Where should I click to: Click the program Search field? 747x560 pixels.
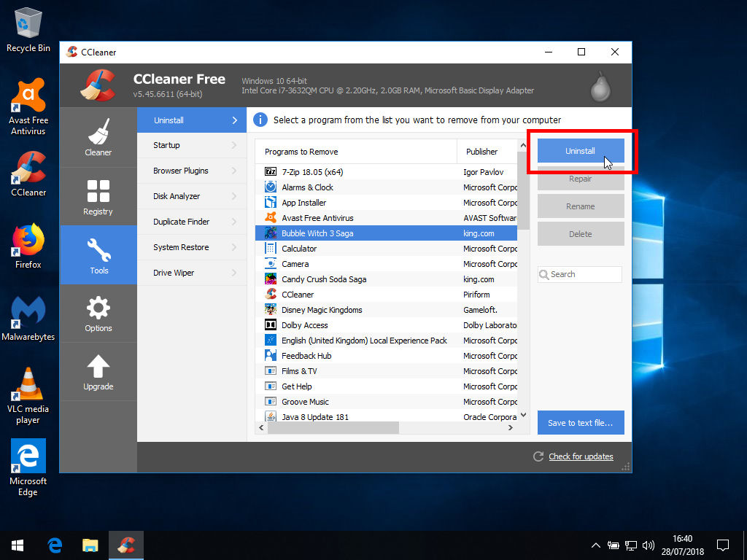[580, 274]
